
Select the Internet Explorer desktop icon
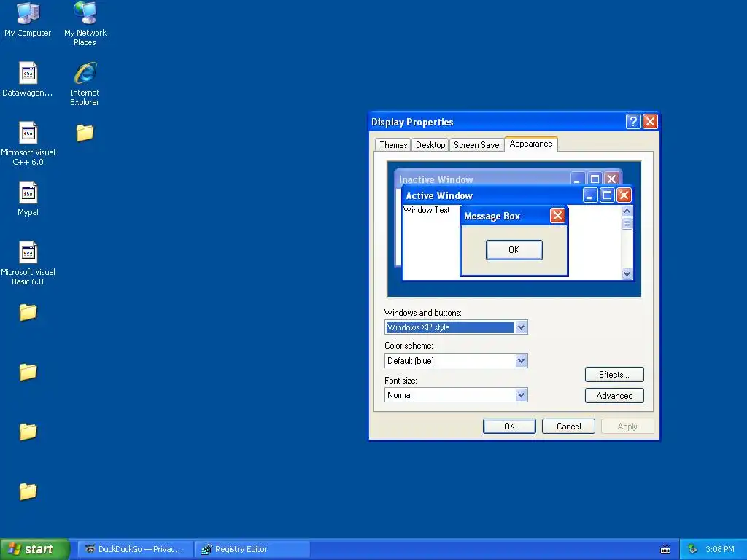(x=85, y=84)
